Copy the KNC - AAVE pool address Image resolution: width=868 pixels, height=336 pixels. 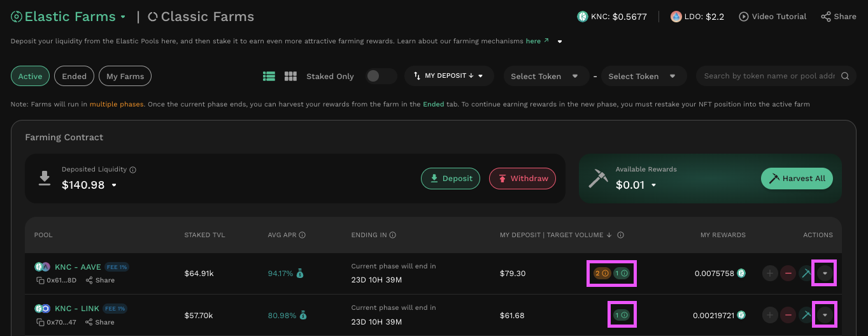click(x=39, y=281)
